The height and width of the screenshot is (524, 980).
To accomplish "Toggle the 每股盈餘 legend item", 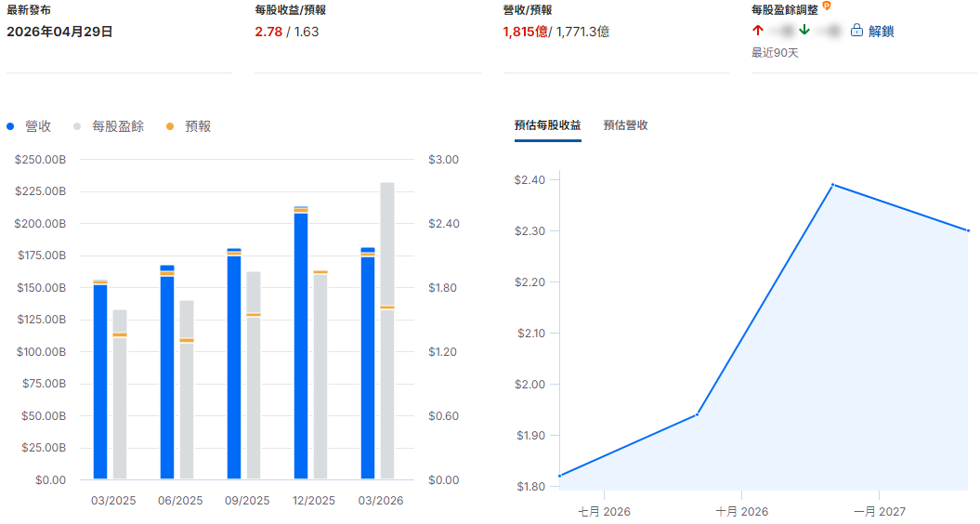I will click(109, 126).
